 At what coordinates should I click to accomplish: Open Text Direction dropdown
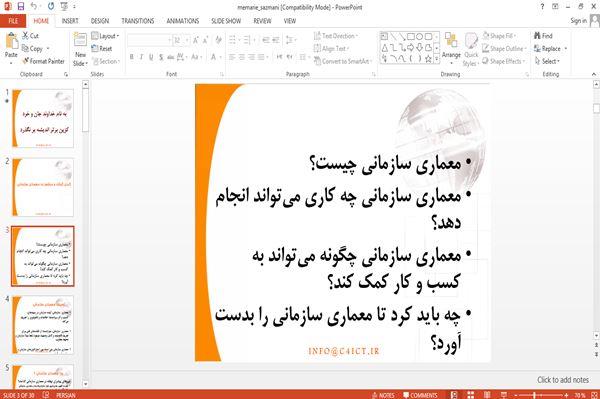[336, 36]
